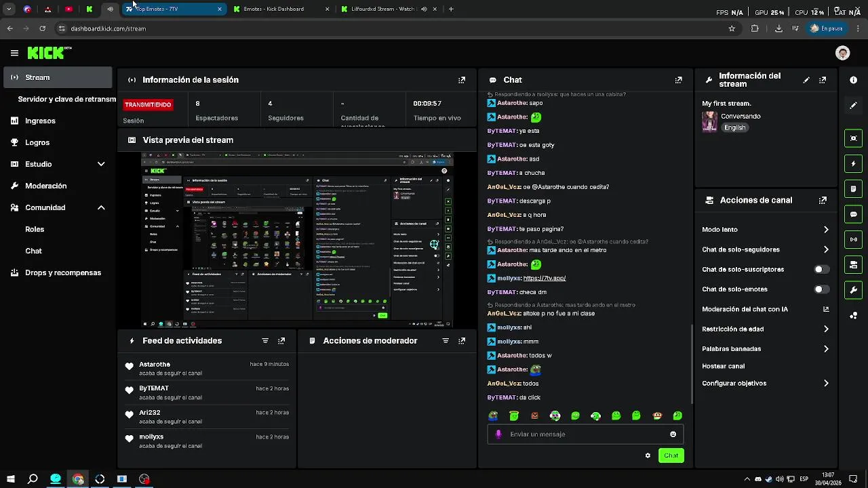Insert the orange angry face emote
This screenshot has width=868, height=488.
(534, 416)
